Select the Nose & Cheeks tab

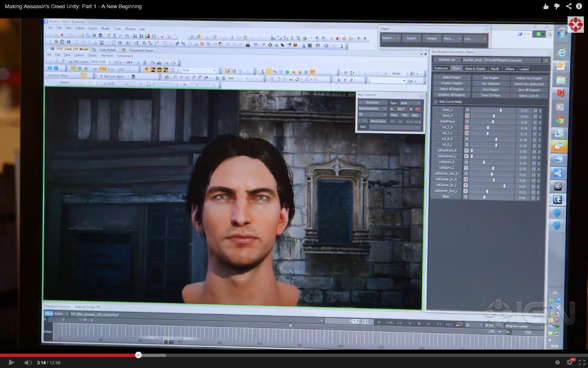point(475,69)
